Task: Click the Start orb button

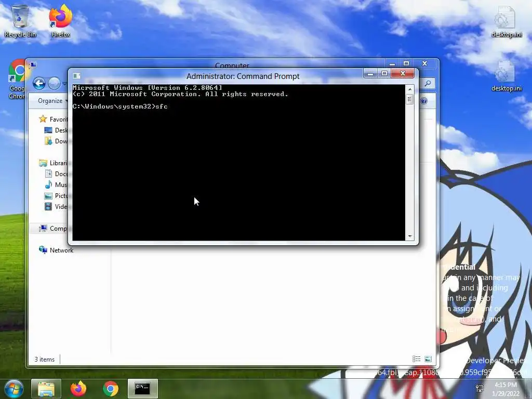Action: point(14,389)
